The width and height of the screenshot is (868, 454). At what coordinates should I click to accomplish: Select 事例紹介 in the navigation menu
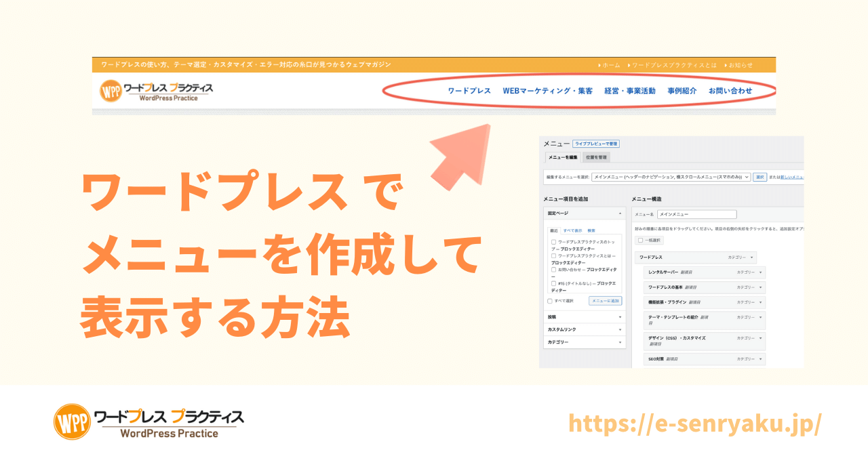click(682, 91)
